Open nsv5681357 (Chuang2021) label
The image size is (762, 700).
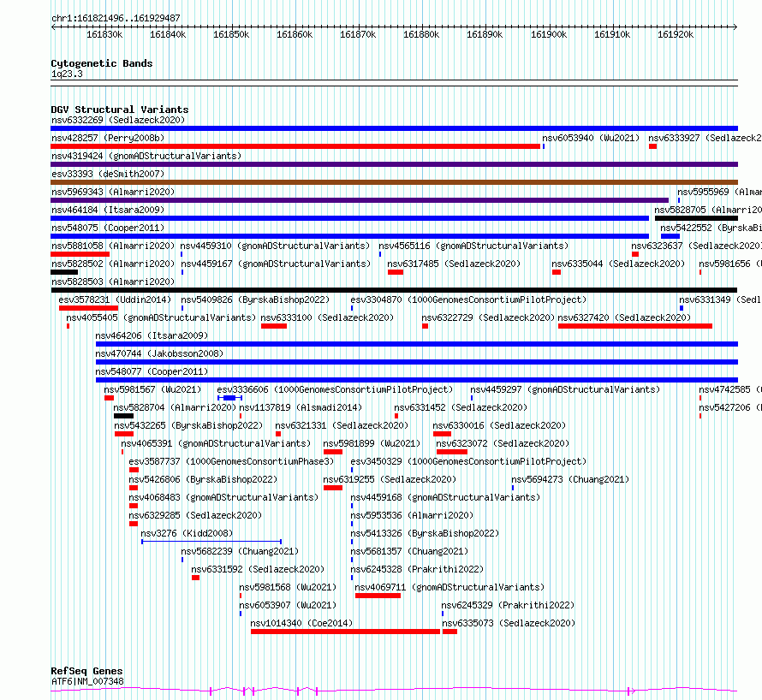409,551
